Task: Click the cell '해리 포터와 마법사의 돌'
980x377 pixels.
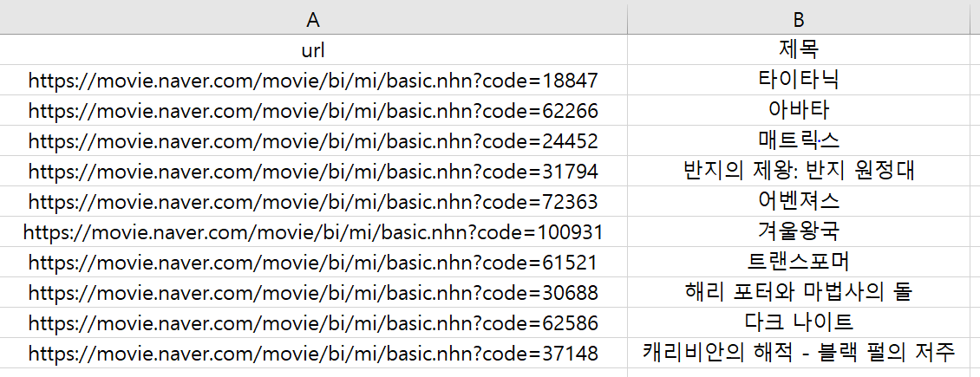Action: click(x=799, y=293)
